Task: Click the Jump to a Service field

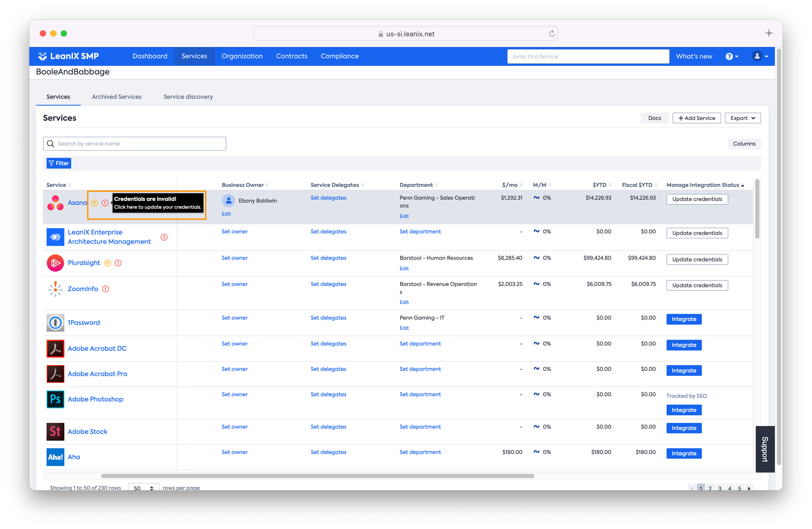Action: 588,56
